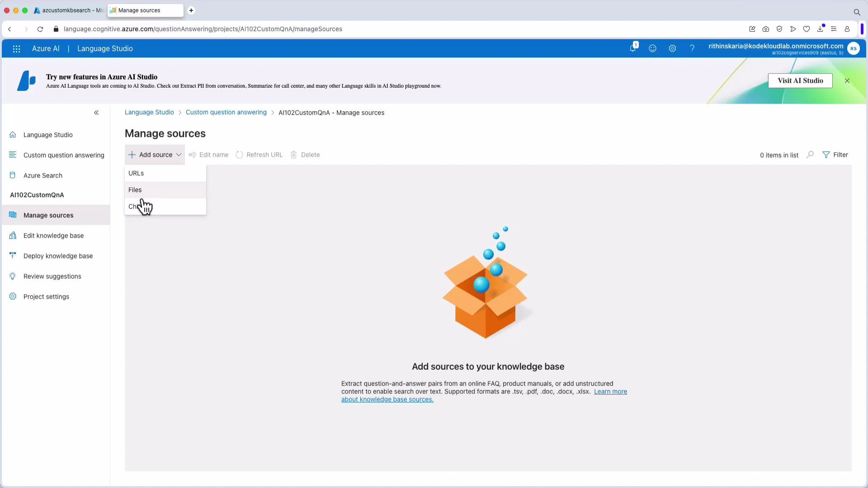The width and height of the screenshot is (868, 488).
Task: Choose Files from the Add source menu
Action: tap(135, 190)
